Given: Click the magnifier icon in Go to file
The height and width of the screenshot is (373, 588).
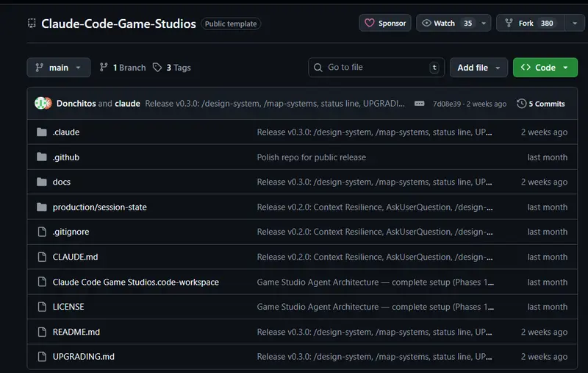Looking at the screenshot, I should pos(318,67).
